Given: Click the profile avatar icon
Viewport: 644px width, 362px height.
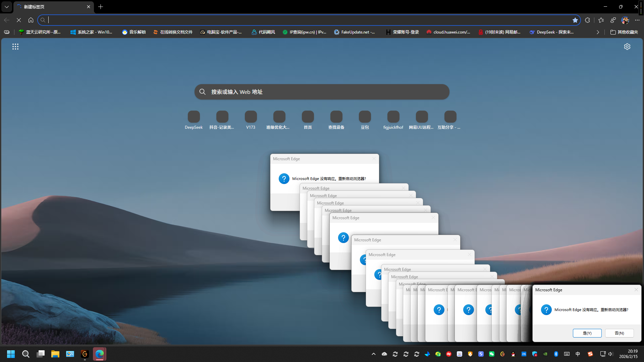Looking at the screenshot, I should tap(625, 20).
